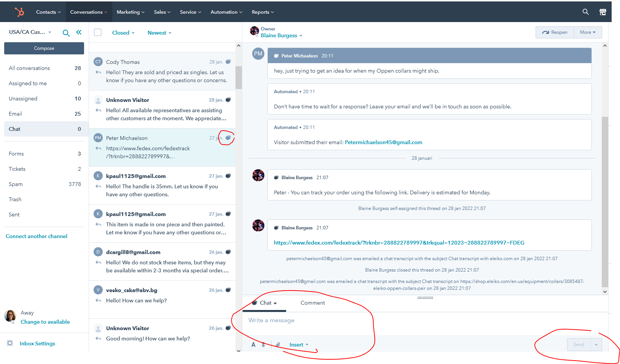Collapse the inbox sidebar with double chevron

click(x=79, y=32)
